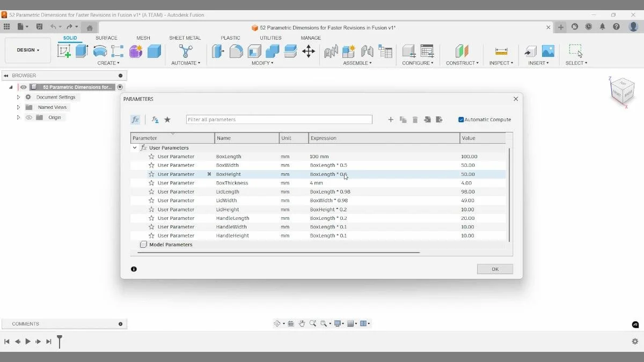Add a new user parameter with plus icon
This screenshot has width=644, height=362.
click(x=391, y=119)
